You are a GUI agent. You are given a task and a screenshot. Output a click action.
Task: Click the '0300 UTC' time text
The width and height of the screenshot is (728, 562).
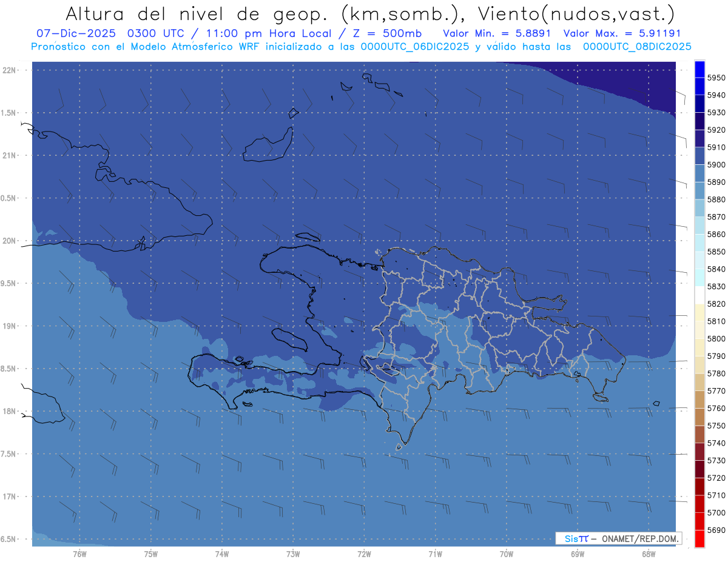pos(155,33)
